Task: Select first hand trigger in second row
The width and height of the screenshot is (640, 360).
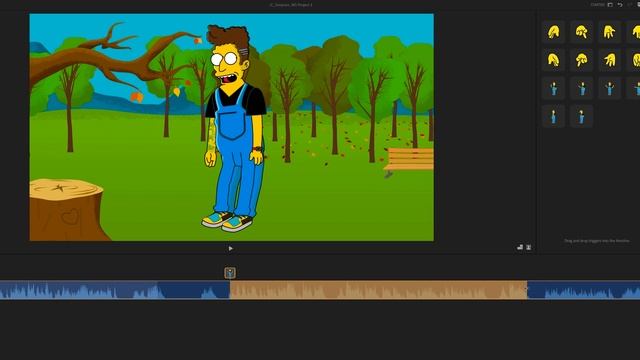Action: pos(553,60)
